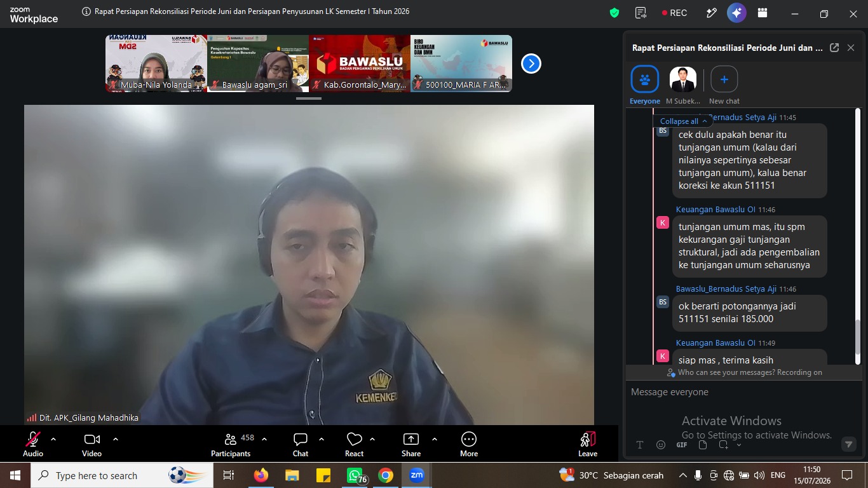Open the More options menu
This screenshot has width=868, height=488.
tap(469, 444)
